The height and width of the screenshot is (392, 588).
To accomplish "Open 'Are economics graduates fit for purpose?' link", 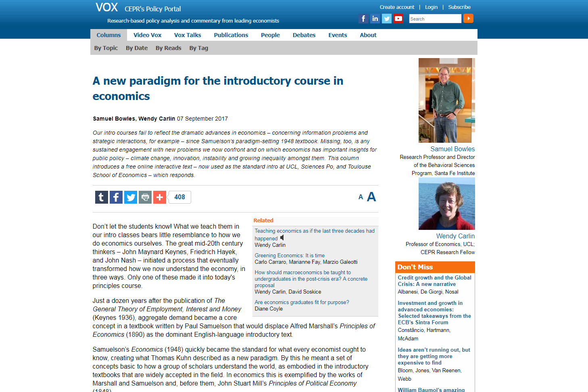I will tap(302, 302).
